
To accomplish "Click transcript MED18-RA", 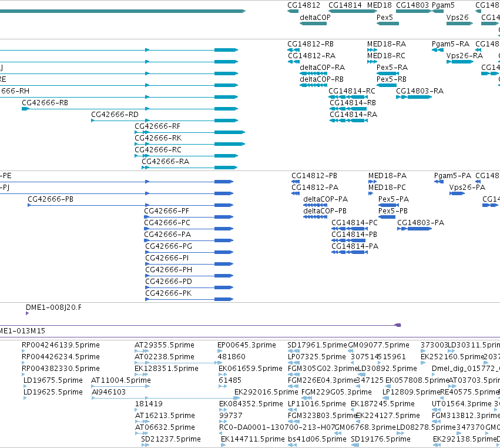I will click(x=387, y=44).
